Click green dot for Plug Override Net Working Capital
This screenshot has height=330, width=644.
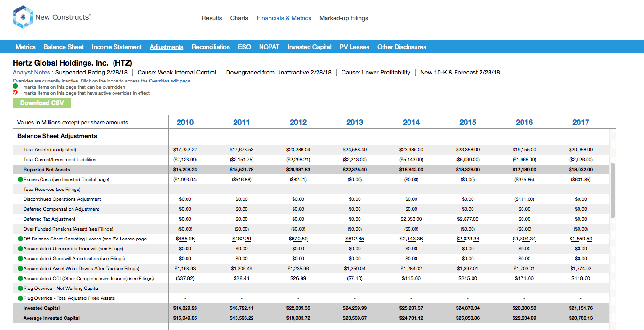point(20,289)
